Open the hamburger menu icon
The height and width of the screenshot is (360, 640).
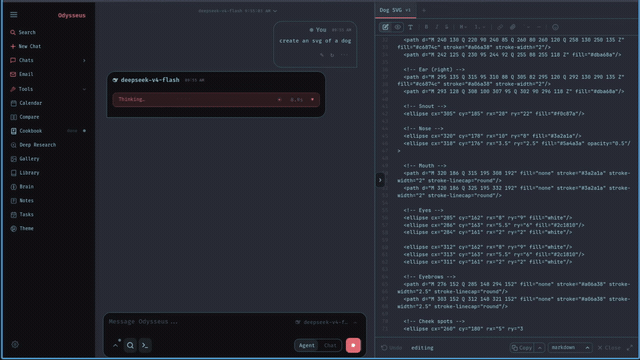click(13, 15)
